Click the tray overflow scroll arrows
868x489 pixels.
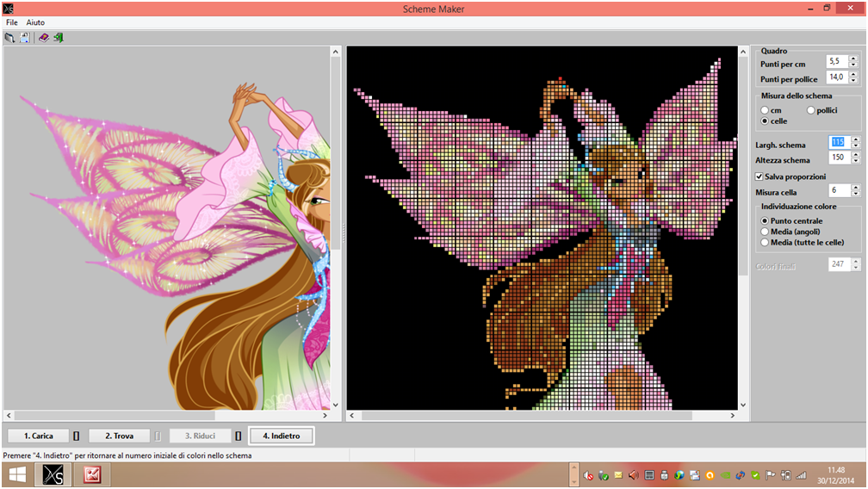pos(574,475)
